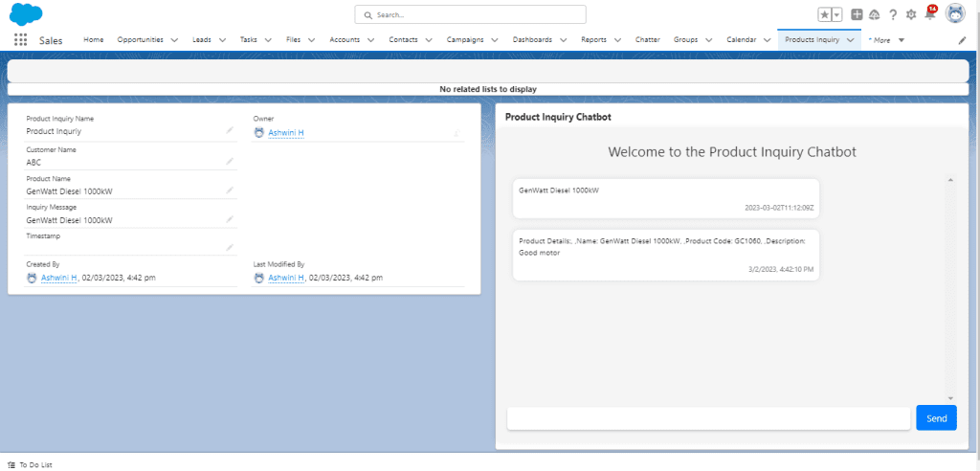Click the GenWatt Diesel 1000kW chat message
Screen dimensions: 980x471
[x=666, y=198]
